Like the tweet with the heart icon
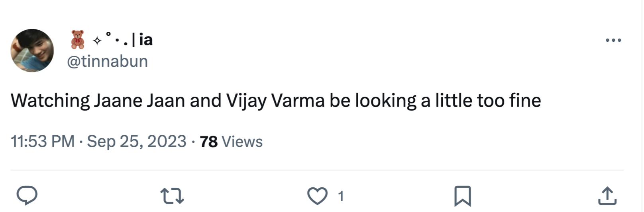The image size is (644, 212). pyautogui.click(x=317, y=196)
